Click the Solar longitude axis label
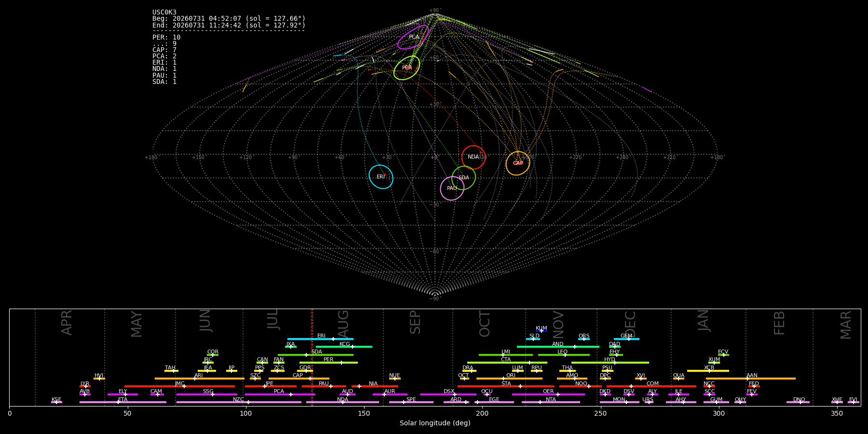This screenshot has height=434, width=868. pos(435,423)
